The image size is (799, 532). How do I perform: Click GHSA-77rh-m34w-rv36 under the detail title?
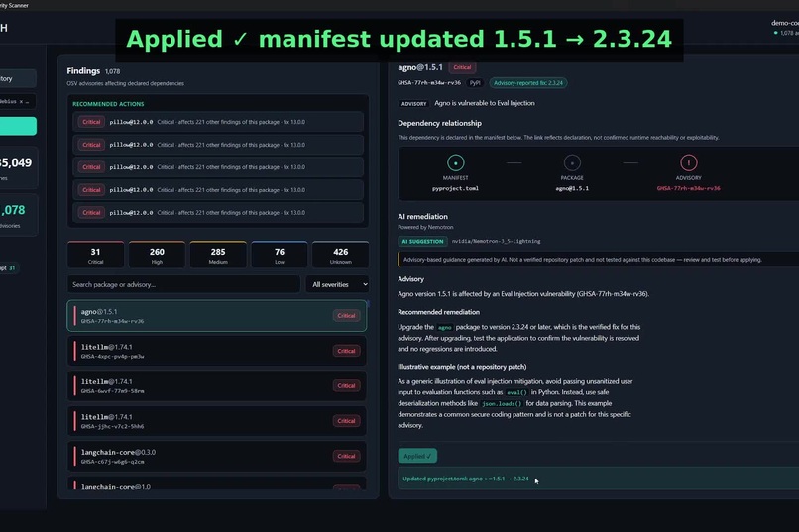[429, 83]
